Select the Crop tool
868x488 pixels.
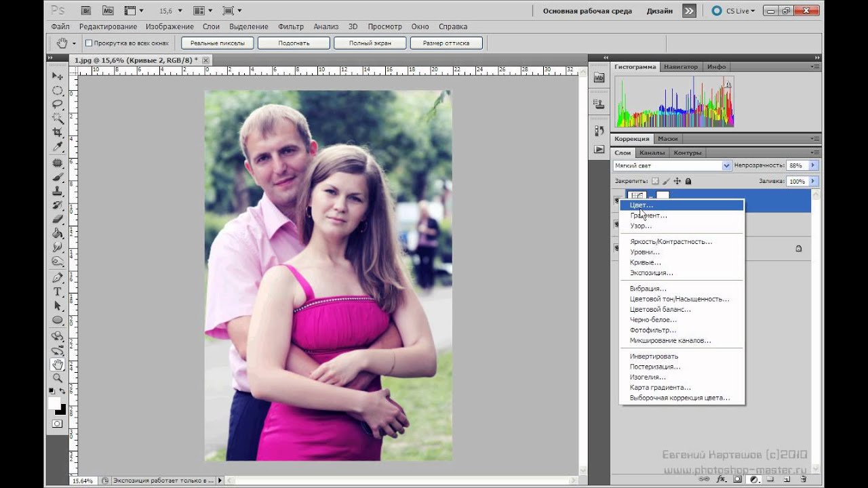coord(58,132)
